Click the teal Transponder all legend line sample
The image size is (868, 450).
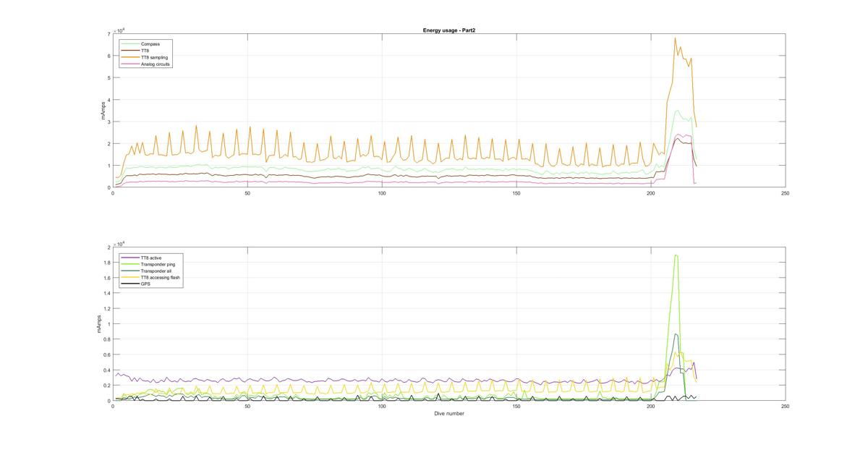pos(130,271)
